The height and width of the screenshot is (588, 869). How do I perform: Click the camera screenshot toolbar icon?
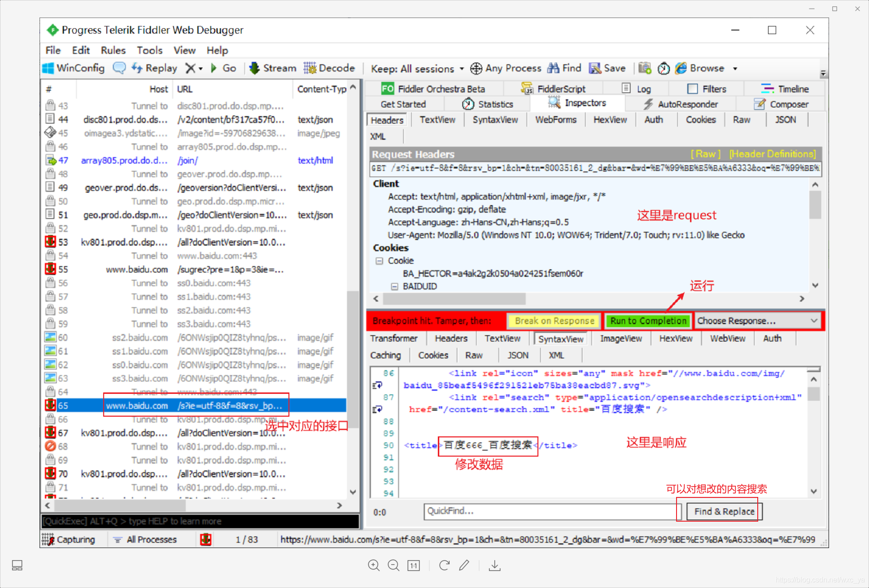(x=645, y=68)
